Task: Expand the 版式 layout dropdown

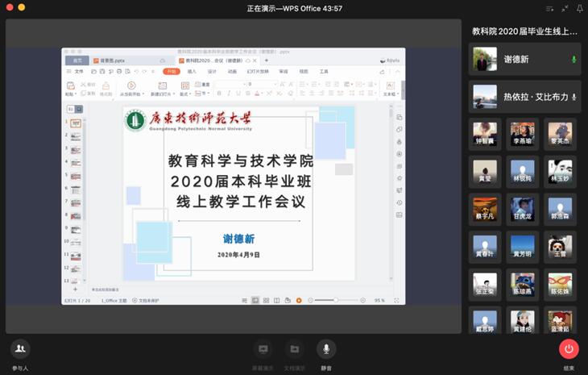Action: coord(184,94)
